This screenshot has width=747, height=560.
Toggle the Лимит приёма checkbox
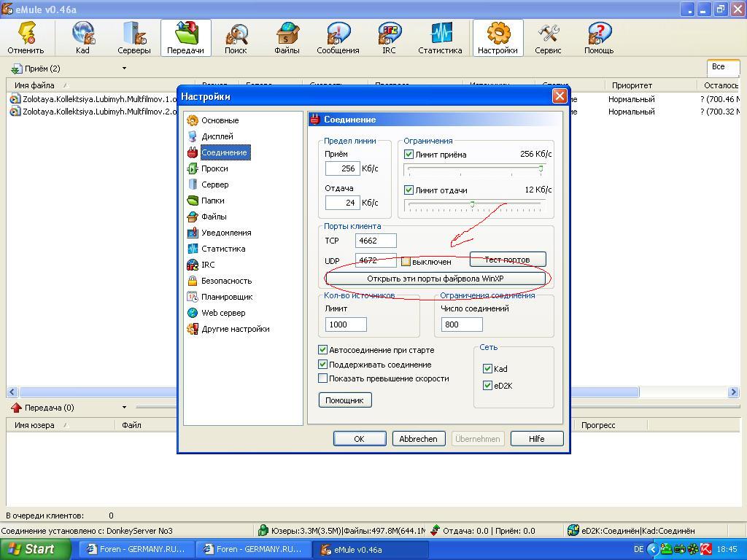[x=409, y=155]
